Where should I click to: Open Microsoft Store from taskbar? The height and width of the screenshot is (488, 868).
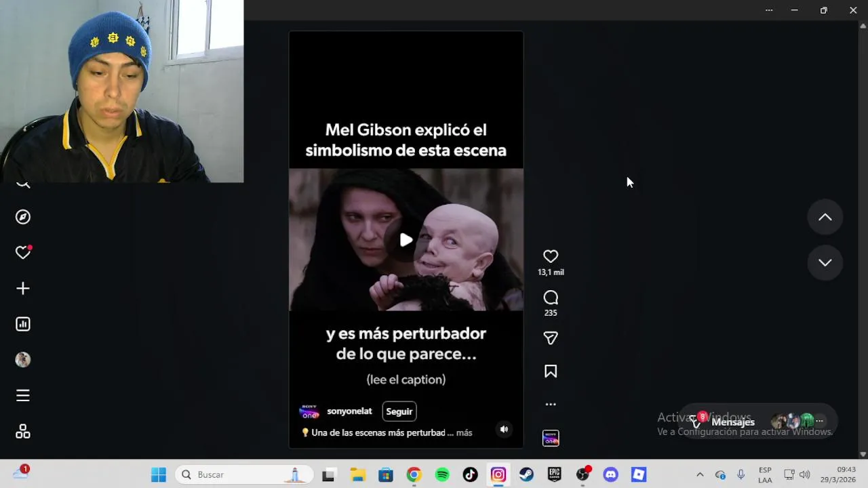tap(386, 474)
